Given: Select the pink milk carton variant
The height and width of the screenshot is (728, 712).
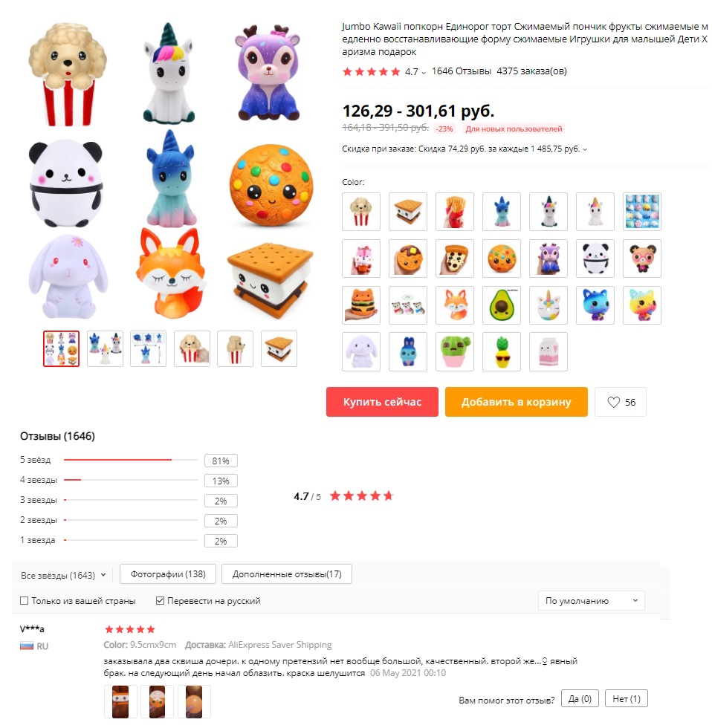Looking at the screenshot, I should point(548,351).
